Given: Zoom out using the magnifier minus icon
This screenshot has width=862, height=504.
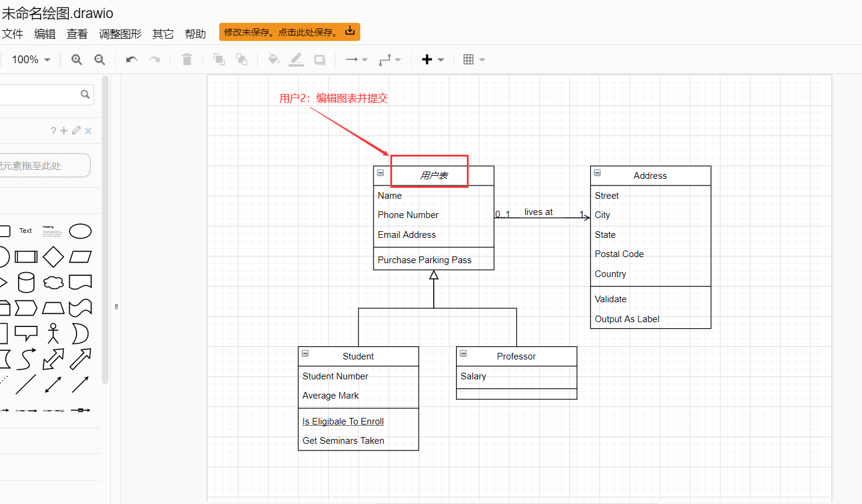Looking at the screenshot, I should coord(100,60).
